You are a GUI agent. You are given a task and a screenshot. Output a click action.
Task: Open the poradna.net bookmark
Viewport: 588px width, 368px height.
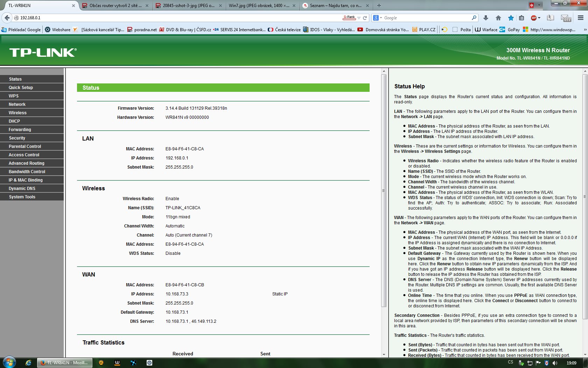[x=142, y=30]
